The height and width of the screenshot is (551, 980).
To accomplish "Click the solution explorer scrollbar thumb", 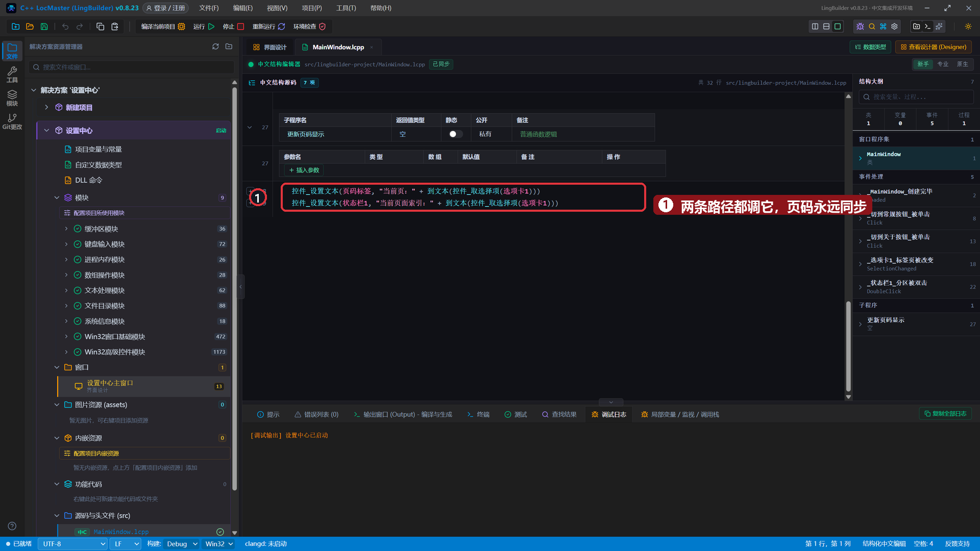I will [234, 288].
